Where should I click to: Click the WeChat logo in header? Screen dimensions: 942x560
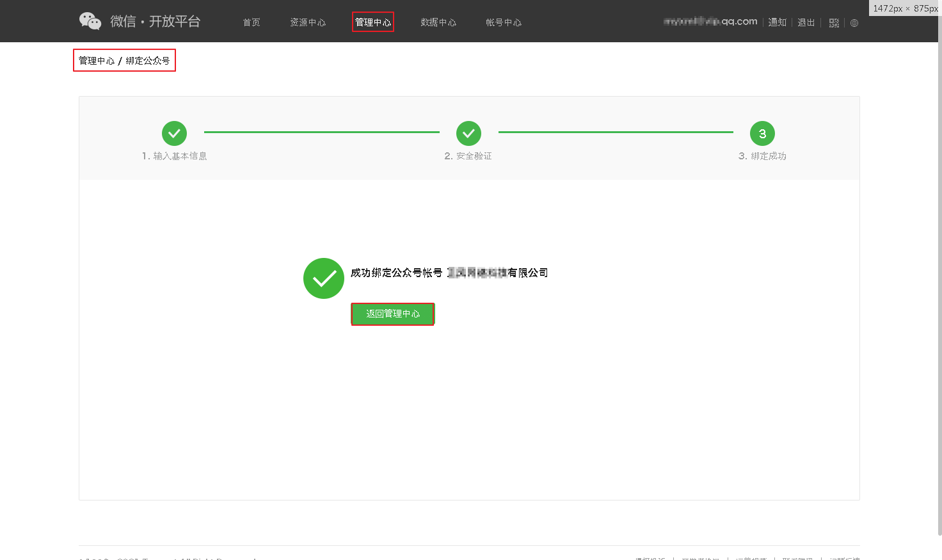pos(90,21)
